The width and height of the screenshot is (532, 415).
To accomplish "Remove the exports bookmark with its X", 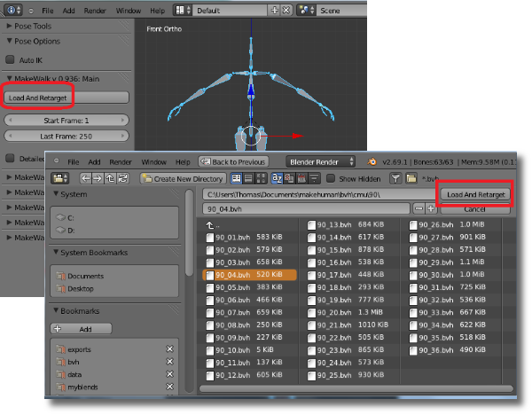I will 169,349.
